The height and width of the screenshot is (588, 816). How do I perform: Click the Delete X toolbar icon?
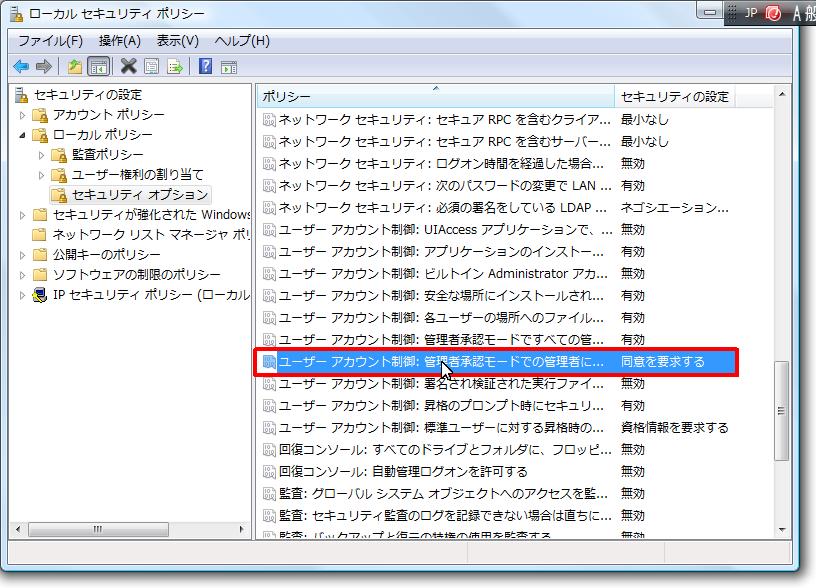click(x=128, y=66)
